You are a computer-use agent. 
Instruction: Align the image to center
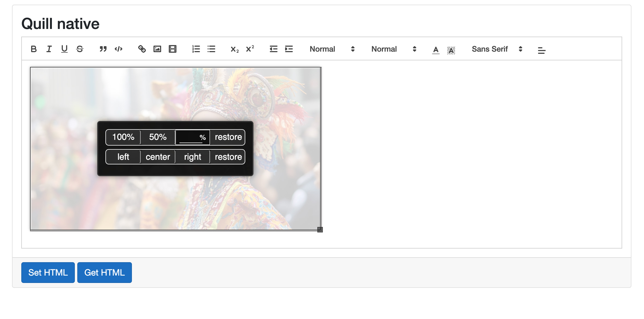pos(158,157)
